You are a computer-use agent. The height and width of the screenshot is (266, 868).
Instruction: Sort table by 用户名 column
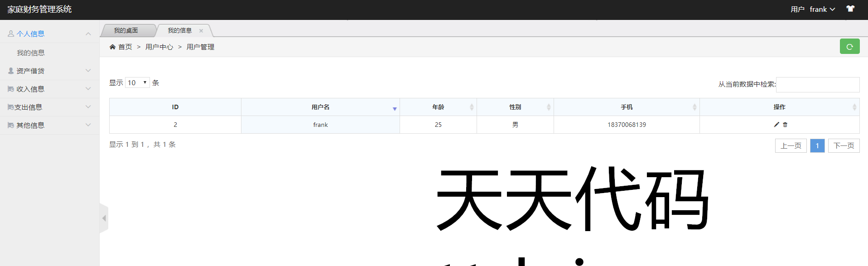point(320,107)
